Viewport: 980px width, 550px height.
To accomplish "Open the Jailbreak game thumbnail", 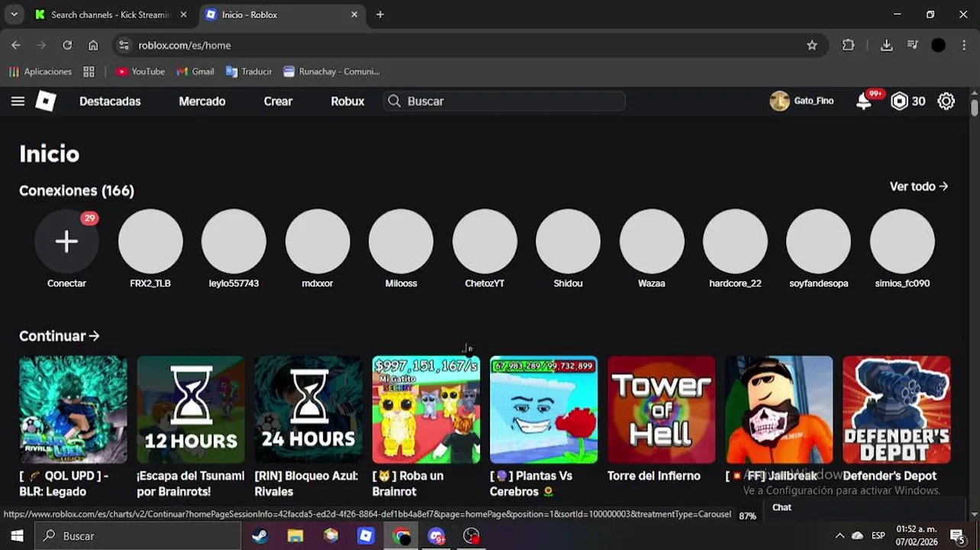I will (x=779, y=409).
